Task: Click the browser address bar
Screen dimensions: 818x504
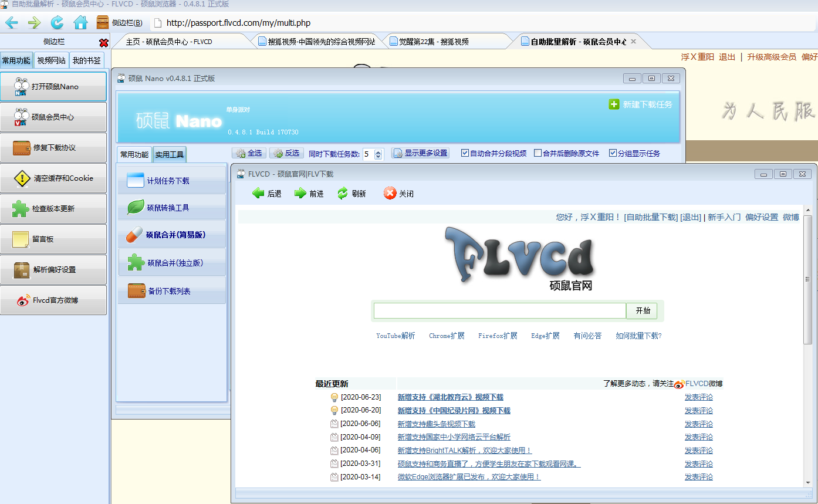Action: (484, 23)
